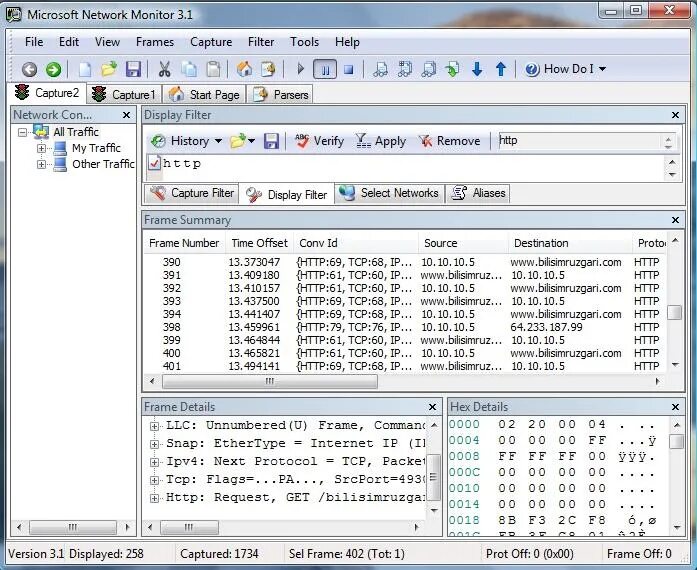Expand the My Traffic tree node
The height and width of the screenshot is (570, 697).
tap(41, 148)
